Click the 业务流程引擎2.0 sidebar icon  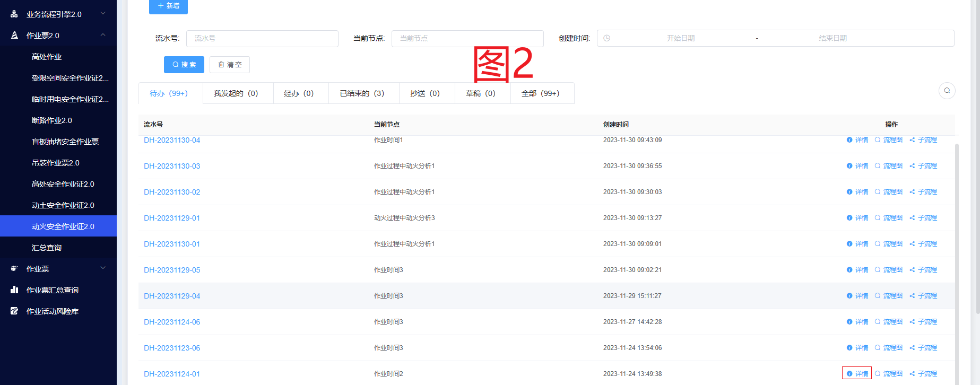tap(14, 14)
